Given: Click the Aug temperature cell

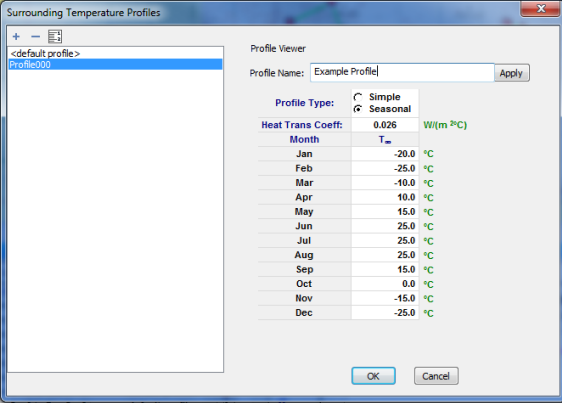Looking at the screenshot, I should [385, 255].
